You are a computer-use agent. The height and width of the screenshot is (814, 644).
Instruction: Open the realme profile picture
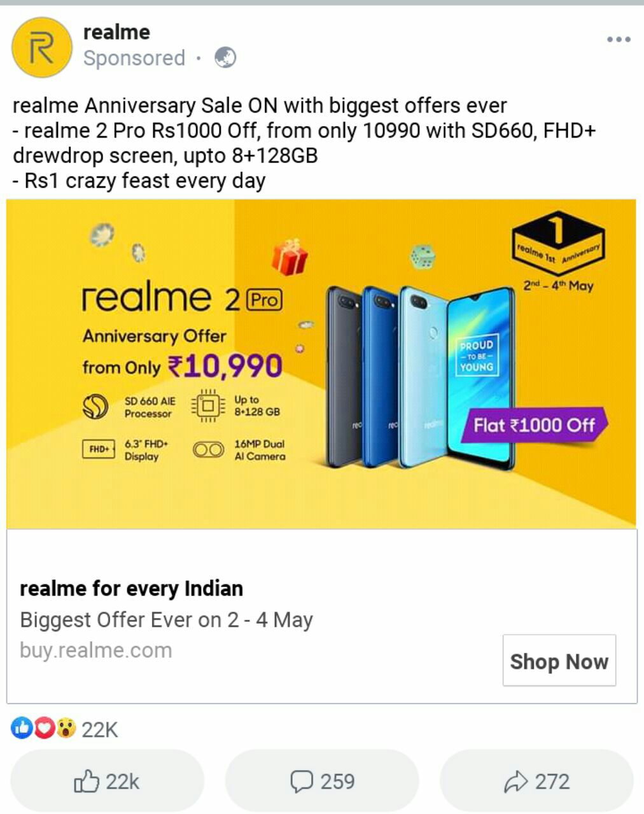tap(42, 47)
